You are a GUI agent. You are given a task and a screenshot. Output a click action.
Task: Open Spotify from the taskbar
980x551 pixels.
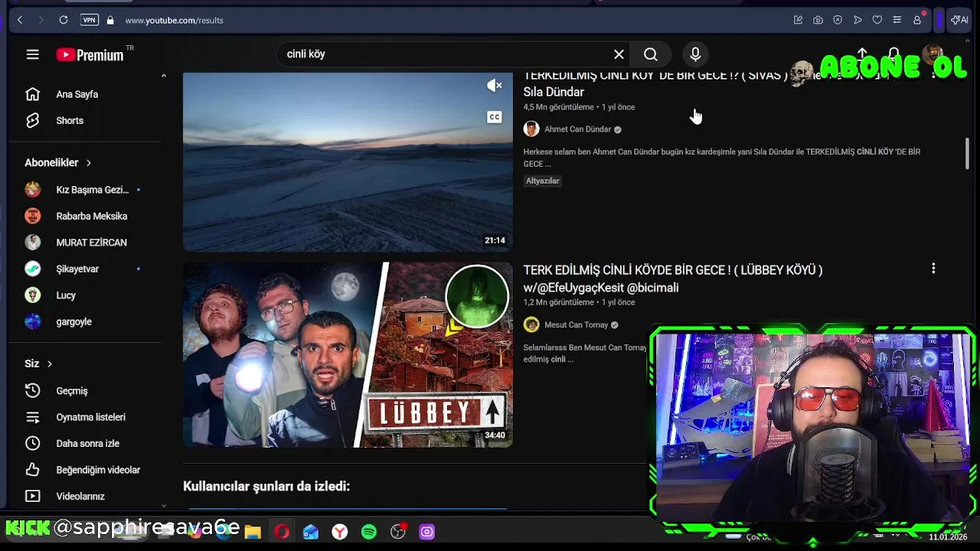click(369, 532)
